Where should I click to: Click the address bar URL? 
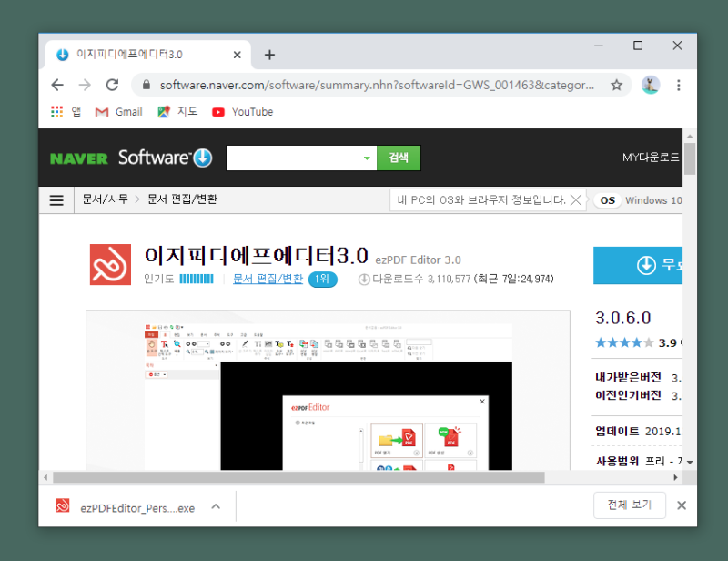click(377, 85)
